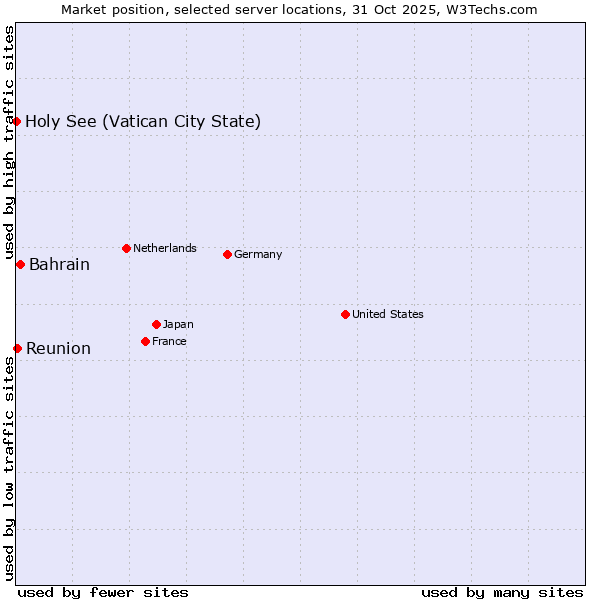Click the red marker for Holy See
The width and height of the screenshot is (600, 600).
pyautogui.click(x=17, y=121)
